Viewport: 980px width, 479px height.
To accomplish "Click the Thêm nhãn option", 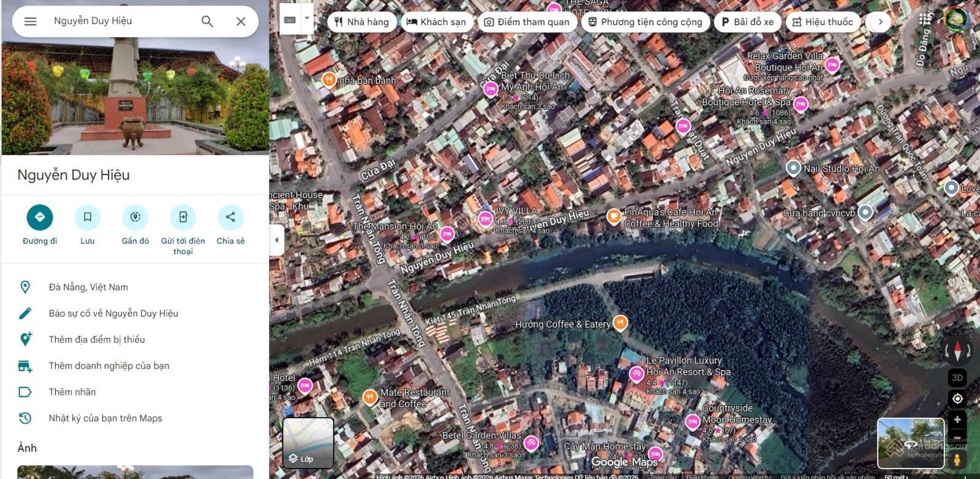I will (135, 392).
